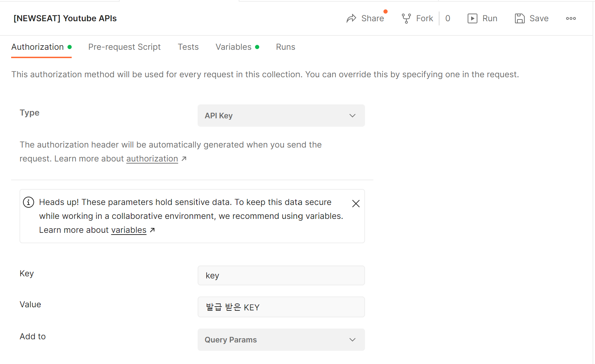The width and height of the screenshot is (595, 364).
Task: Open the more actions ellipsis menu
Action: tap(571, 18)
